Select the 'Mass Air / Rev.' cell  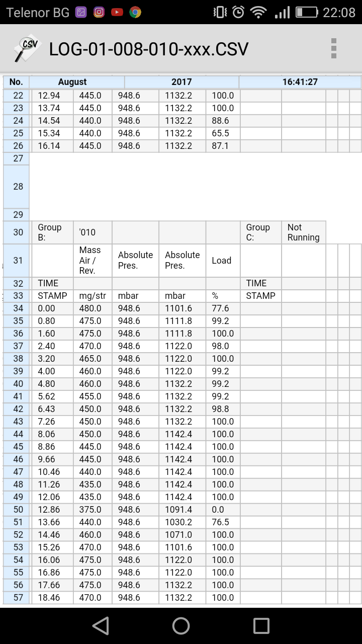92,261
